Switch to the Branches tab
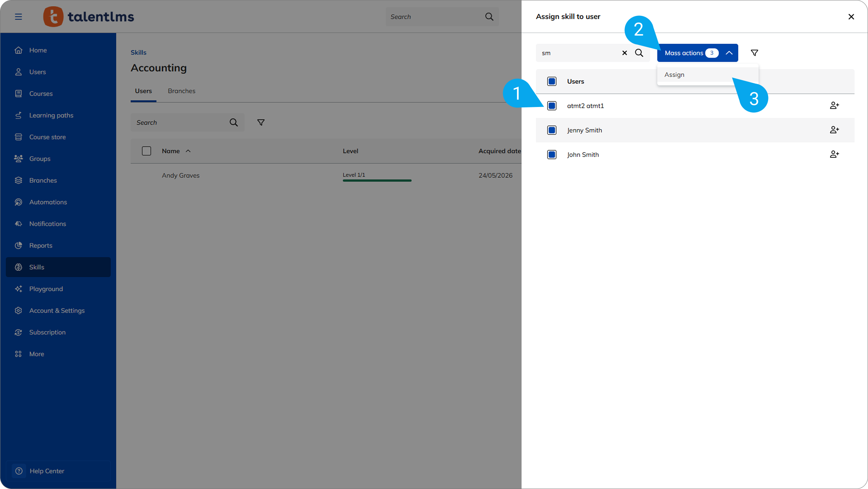This screenshot has height=489, width=868. 181,91
